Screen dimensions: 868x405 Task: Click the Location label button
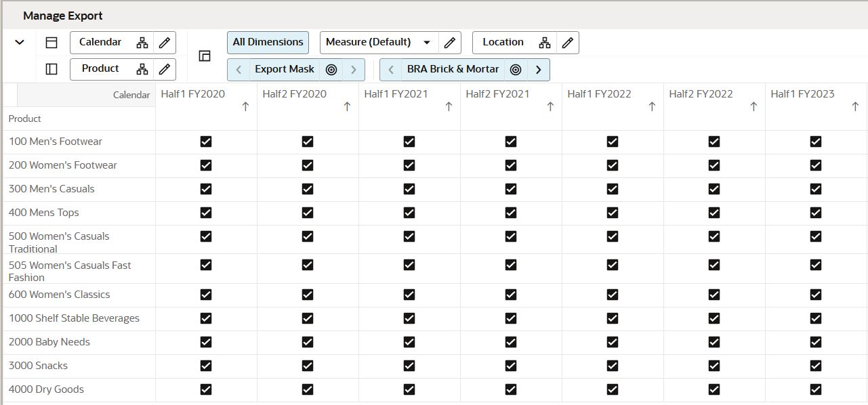503,42
